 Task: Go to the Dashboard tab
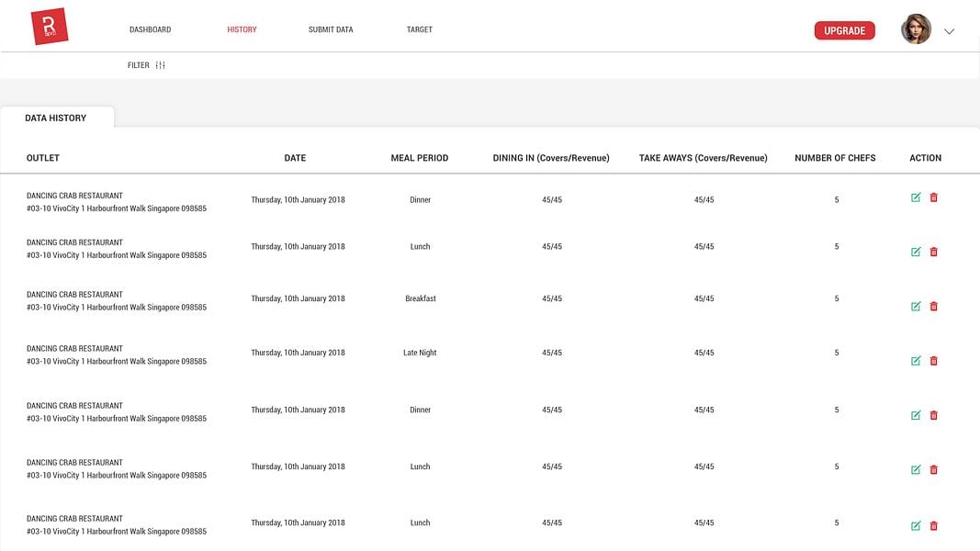pyautogui.click(x=150, y=29)
